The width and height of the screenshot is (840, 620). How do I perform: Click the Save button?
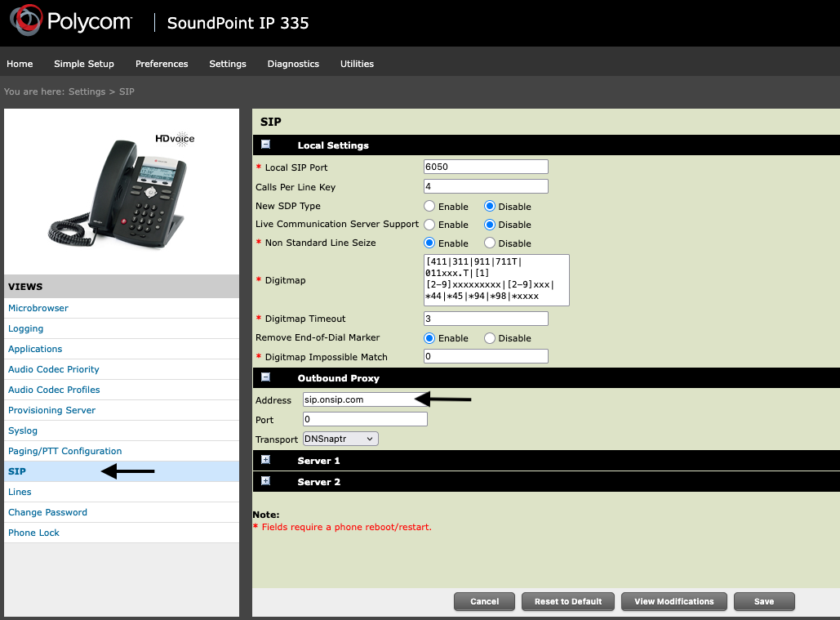point(764,601)
